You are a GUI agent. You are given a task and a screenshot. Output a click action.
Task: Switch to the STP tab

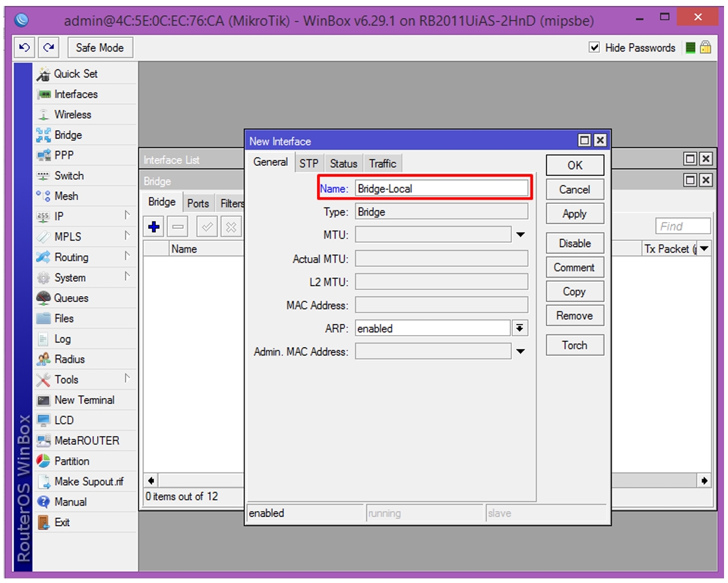pyautogui.click(x=309, y=163)
